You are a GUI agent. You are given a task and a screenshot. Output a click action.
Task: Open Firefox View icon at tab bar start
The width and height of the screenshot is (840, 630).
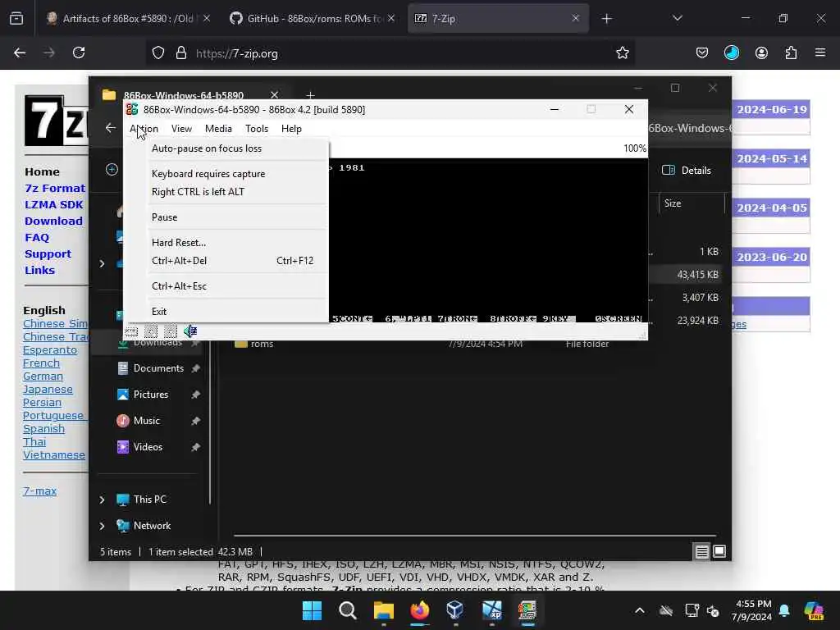click(16, 19)
